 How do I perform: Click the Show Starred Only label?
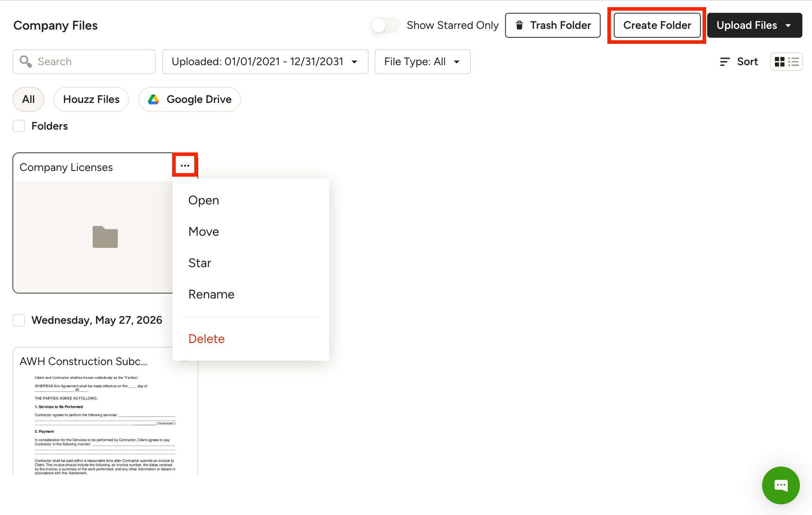point(453,25)
